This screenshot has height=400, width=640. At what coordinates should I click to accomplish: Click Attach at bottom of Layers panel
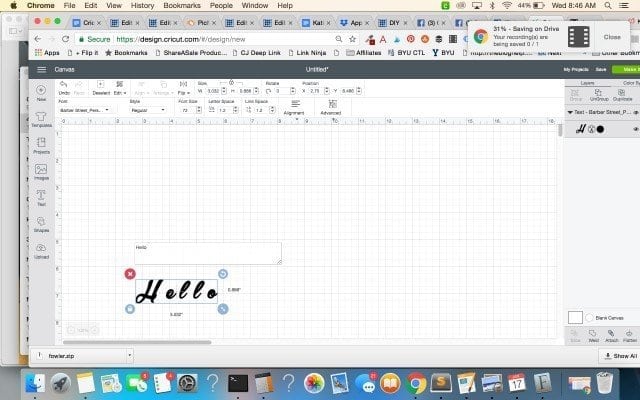coord(611,336)
